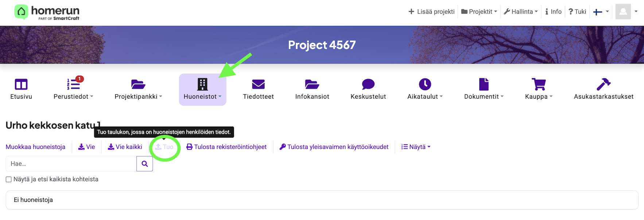Open Asukastarkastukset hammer icon

point(604,85)
